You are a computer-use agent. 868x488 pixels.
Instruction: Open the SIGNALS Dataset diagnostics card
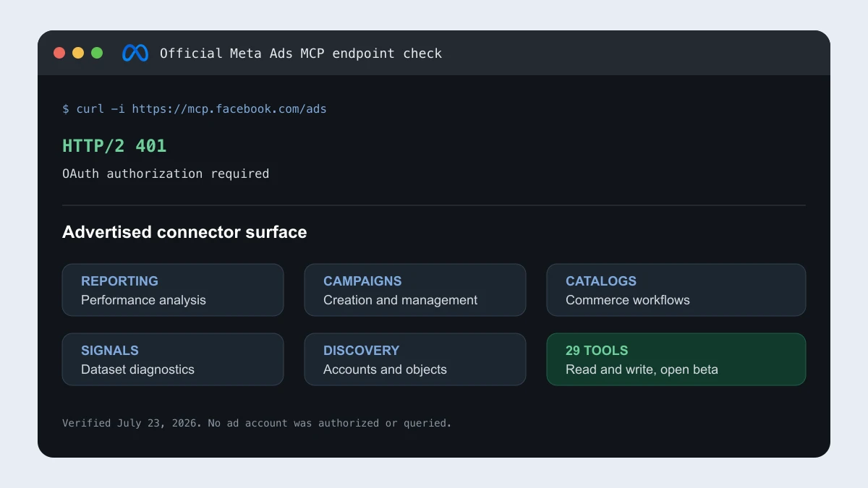173,359
